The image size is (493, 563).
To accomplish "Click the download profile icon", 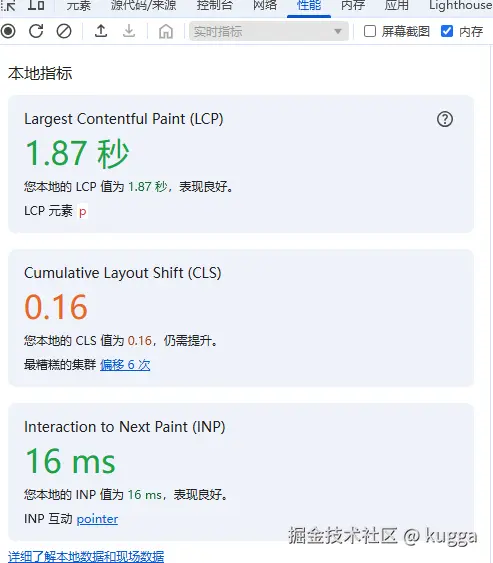I will tap(129, 31).
